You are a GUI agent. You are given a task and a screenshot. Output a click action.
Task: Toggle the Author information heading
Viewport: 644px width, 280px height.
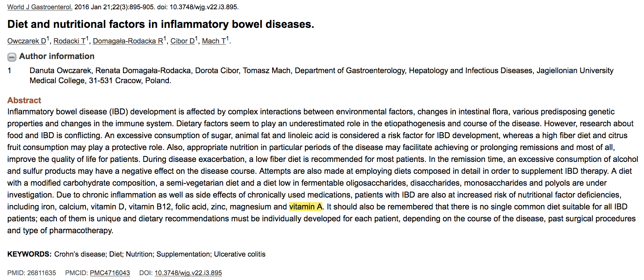tap(57, 56)
